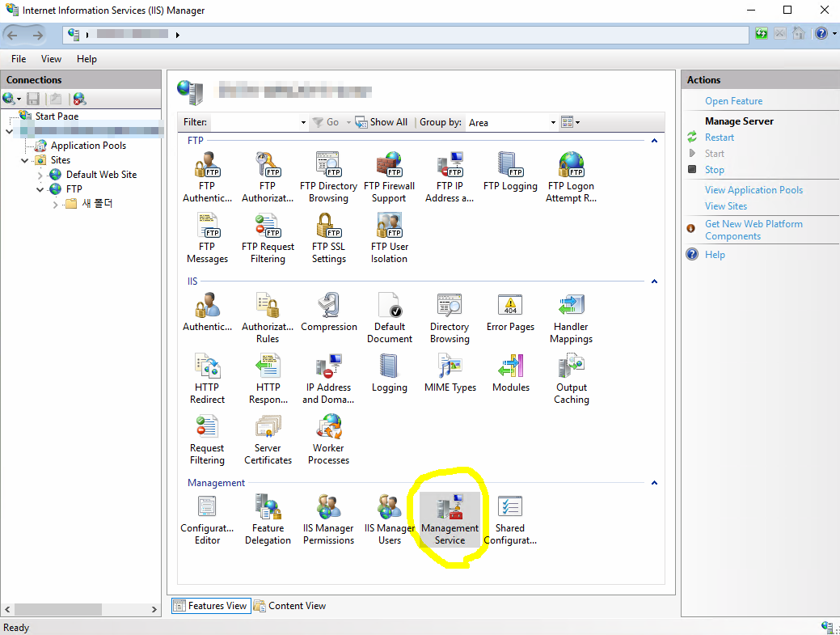This screenshot has height=635, width=840.
Task: Open the view mode dropdown button
Action: [571, 122]
